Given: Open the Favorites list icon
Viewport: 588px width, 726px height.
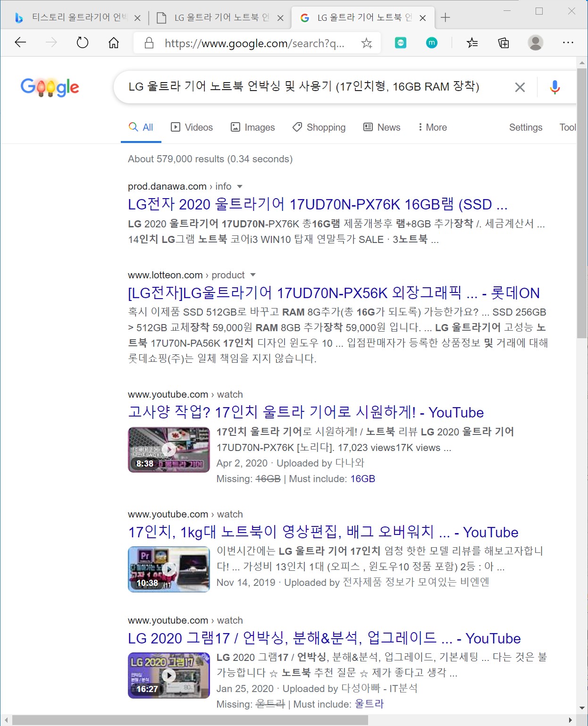Looking at the screenshot, I should pyautogui.click(x=472, y=43).
